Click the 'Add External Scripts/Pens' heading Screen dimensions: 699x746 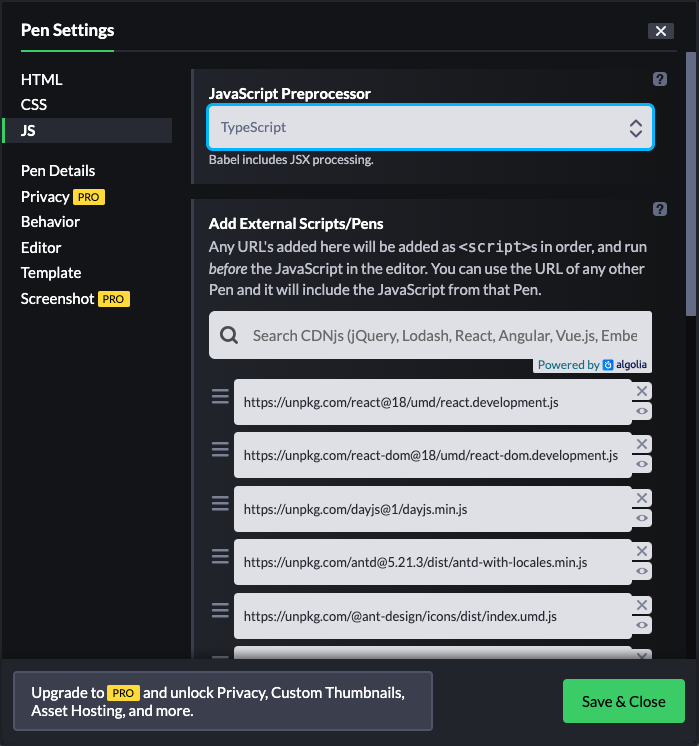pyautogui.click(x=296, y=224)
